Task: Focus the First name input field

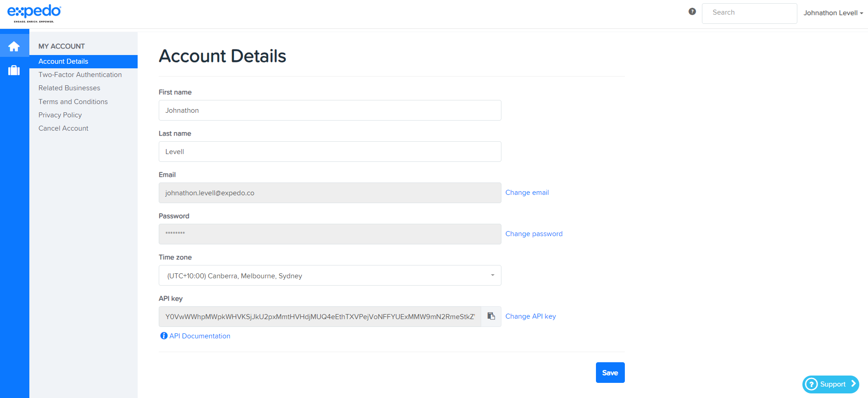Action: [x=330, y=111]
